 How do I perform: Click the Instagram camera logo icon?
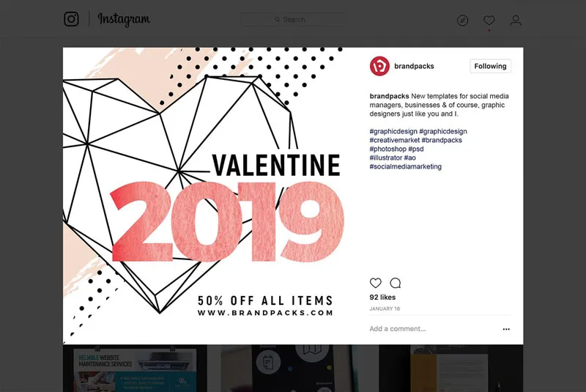tap(71, 20)
